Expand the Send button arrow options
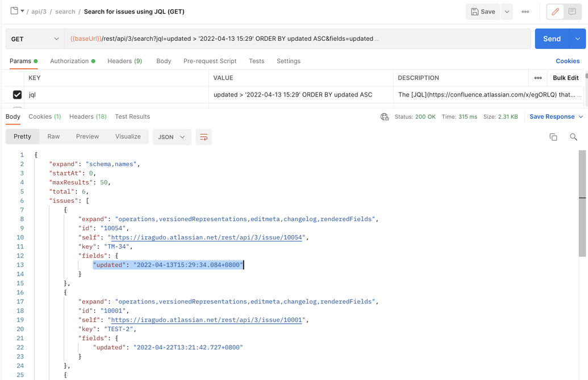Image resolution: width=588 pixels, height=380 pixels. point(578,39)
